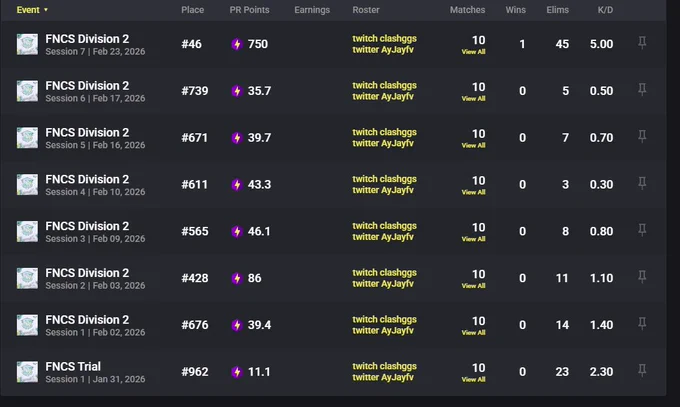This screenshot has width=680, height=407.
Task: Open the FNCS Trial event logo
Action: [27, 372]
